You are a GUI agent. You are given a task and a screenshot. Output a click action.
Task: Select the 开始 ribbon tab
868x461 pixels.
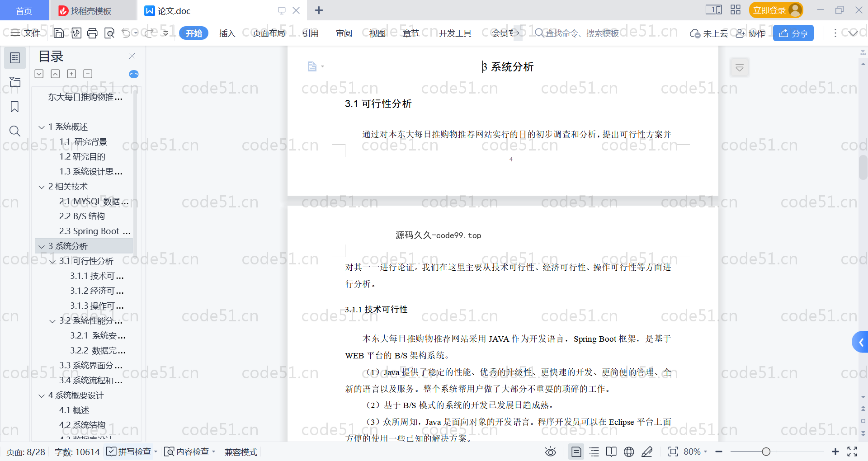[193, 33]
